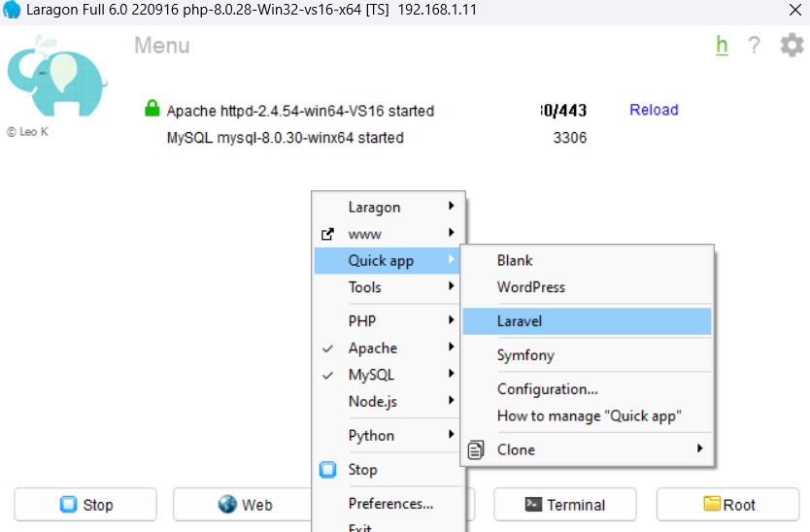Click the document icon next to Clone
The width and height of the screenshot is (810, 532).
click(476, 449)
